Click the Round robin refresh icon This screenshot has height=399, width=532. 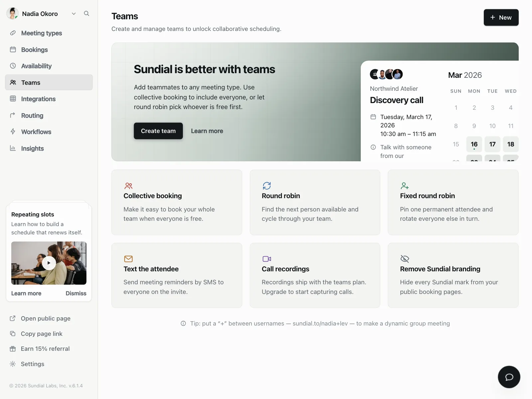267,186
